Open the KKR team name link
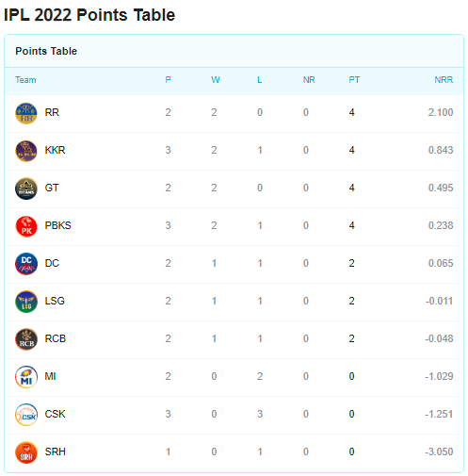Screen dimensions: 468x476 click(55, 150)
